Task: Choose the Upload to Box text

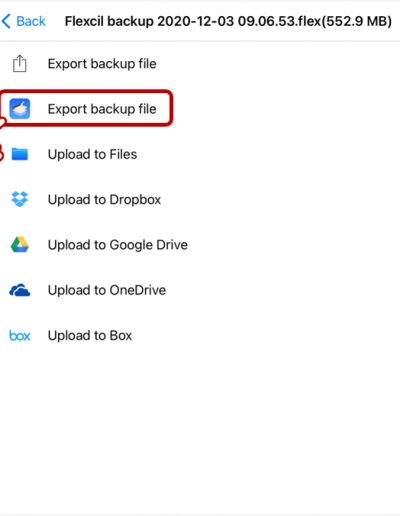Action: 90,336
